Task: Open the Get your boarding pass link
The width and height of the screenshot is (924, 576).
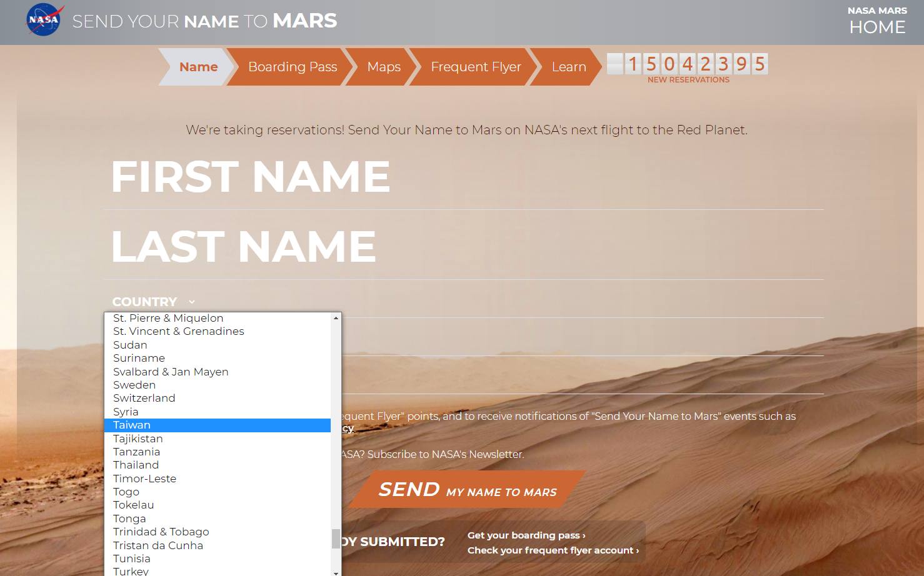Action: [x=526, y=535]
